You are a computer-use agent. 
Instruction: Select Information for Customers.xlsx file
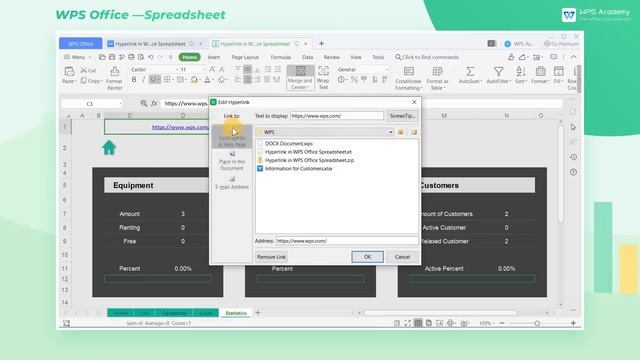pyautogui.click(x=299, y=168)
